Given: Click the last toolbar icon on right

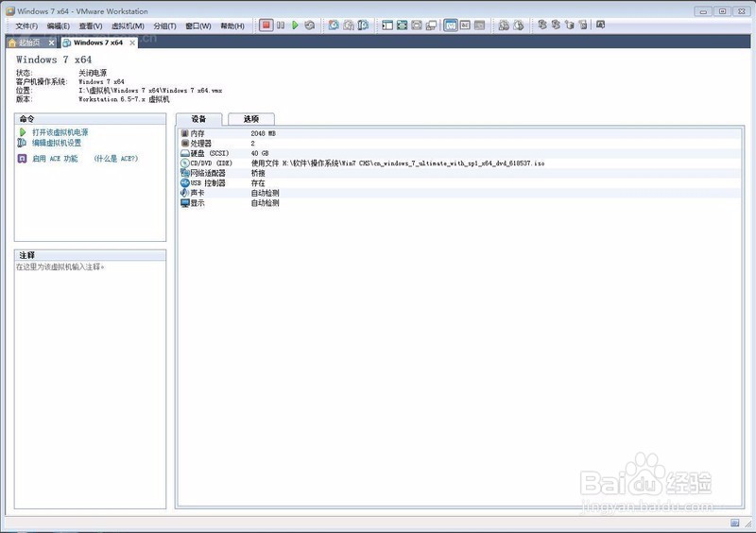Looking at the screenshot, I should pos(600,25).
